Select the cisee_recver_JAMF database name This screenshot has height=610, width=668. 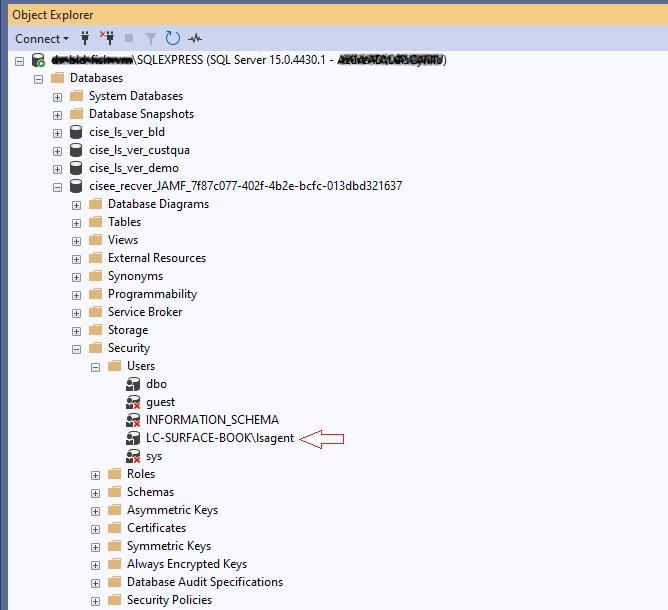(245, 186)
